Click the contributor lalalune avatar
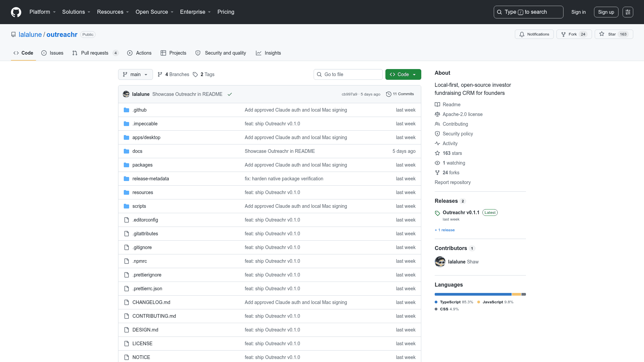Image resolution: width=644 pixels, height=362 pixels. (x=440, y=262)
